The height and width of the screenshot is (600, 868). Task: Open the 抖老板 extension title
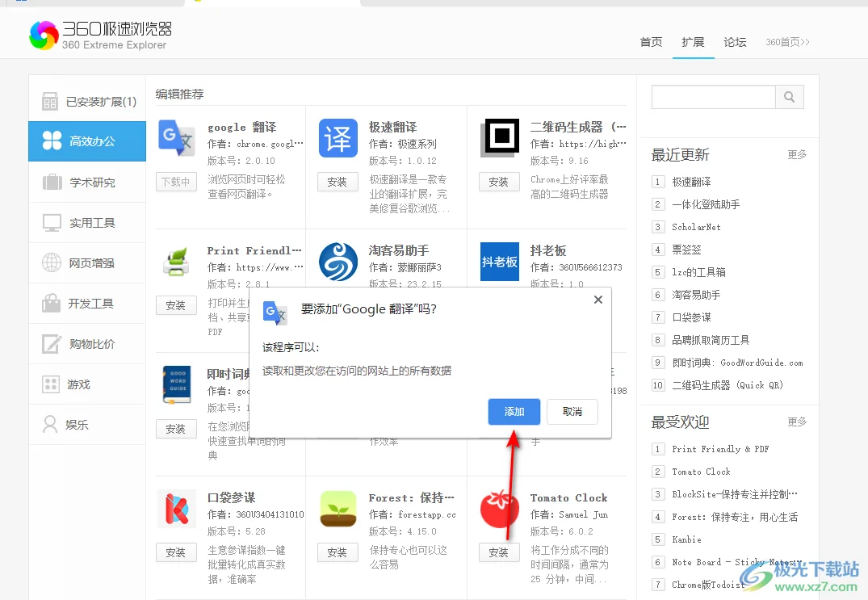click(x=548, y=250)
